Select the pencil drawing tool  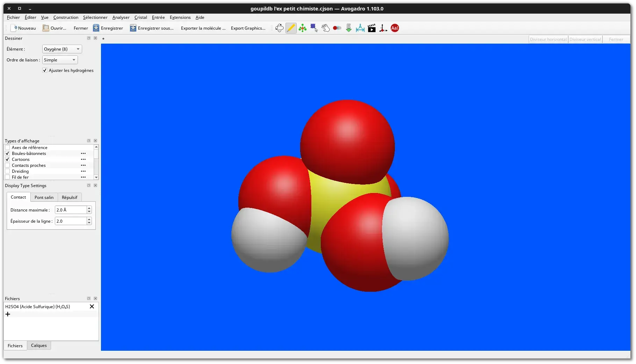point(290,28)
